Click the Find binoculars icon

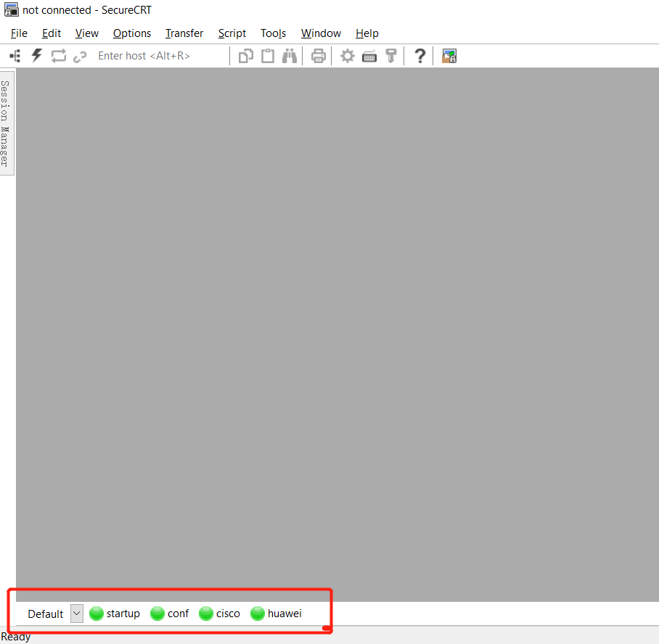[290, 56]
